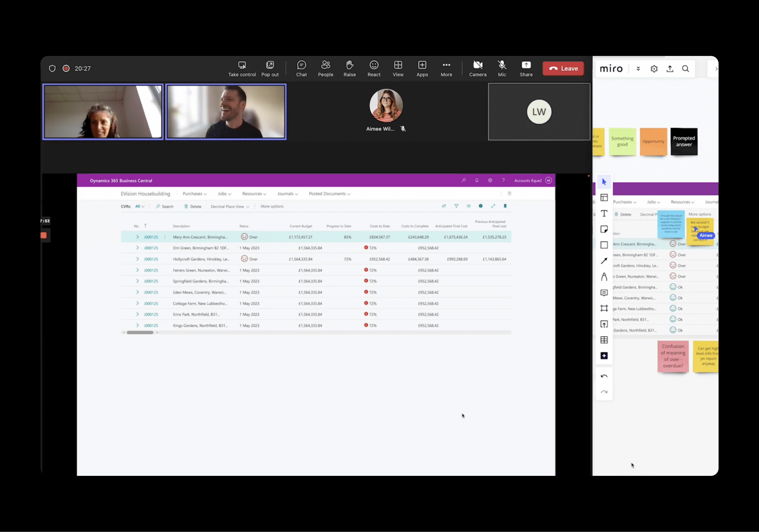Image resolution: width=759 pixels, height=532 pixels.
Task: Pick the Miro connection line arrow tool
Action: point(604,261)
